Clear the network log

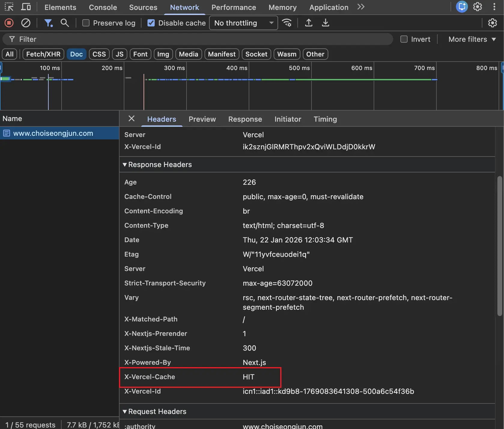pos(26,23)
